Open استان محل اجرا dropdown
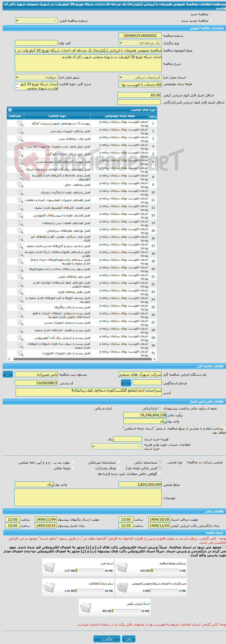 (140, 77)
